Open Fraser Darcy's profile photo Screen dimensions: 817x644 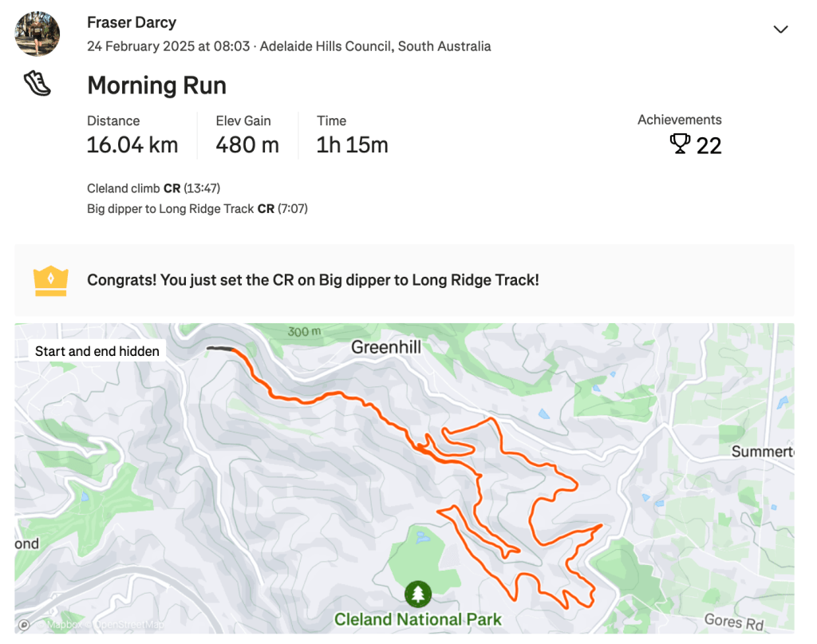(x=37, y=34)
